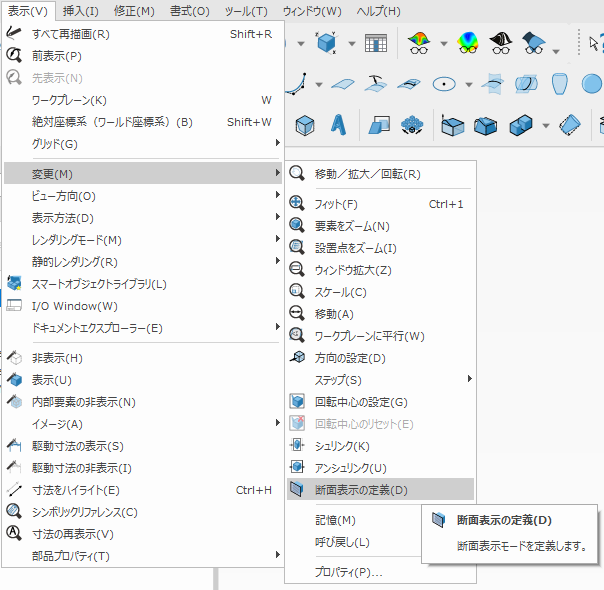The image size is (604, 590).
Task: Choose 寸法の再表示(V)
Action: pyautogui.click(x=143, y=533)
